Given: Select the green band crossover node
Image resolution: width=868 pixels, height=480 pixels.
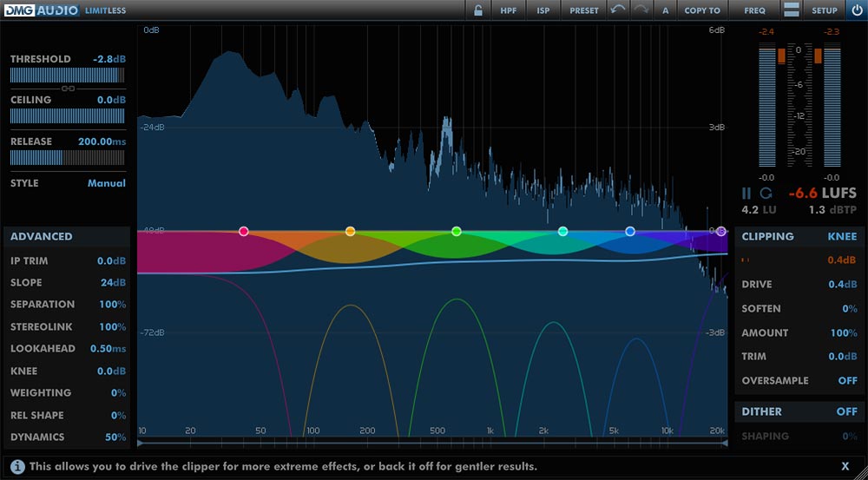Looking at the screenshot, I should pyautogui.click(x=457, y=231).
